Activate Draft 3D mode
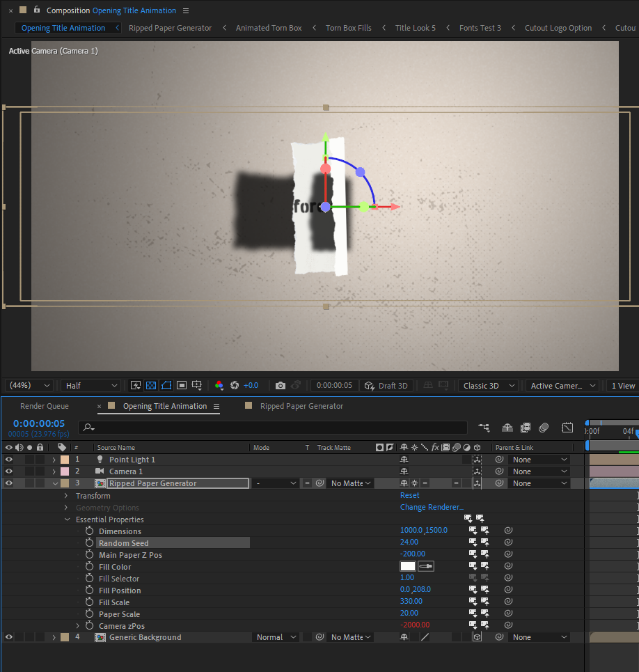This screenshot has width=639, height=672. point(387,385)
